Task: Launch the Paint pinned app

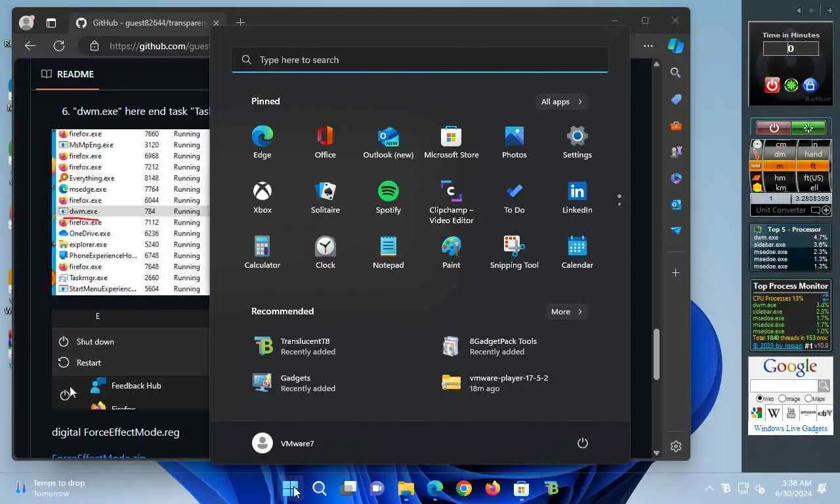Action: click(451, 253)
